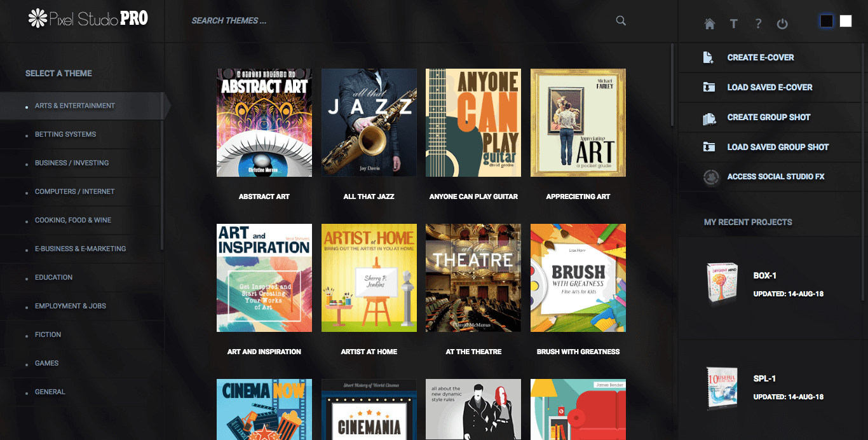This screenshot has height=440, width=868.
Task: Focus the Search Themes input field
Action: [x=400, y=20]
